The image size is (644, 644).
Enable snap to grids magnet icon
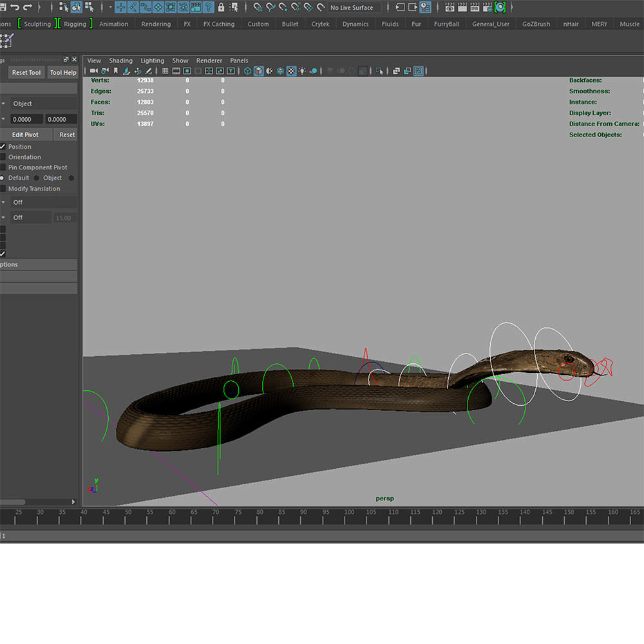pos(258,7)
